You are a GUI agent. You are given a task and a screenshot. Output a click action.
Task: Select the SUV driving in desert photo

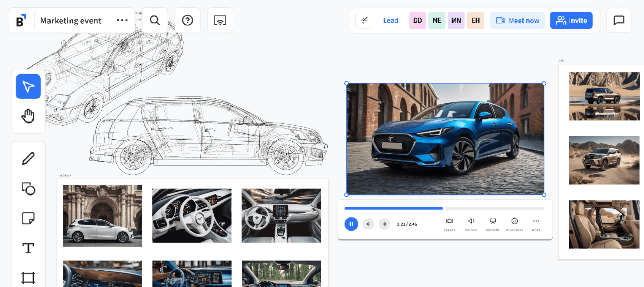point(604,160)
